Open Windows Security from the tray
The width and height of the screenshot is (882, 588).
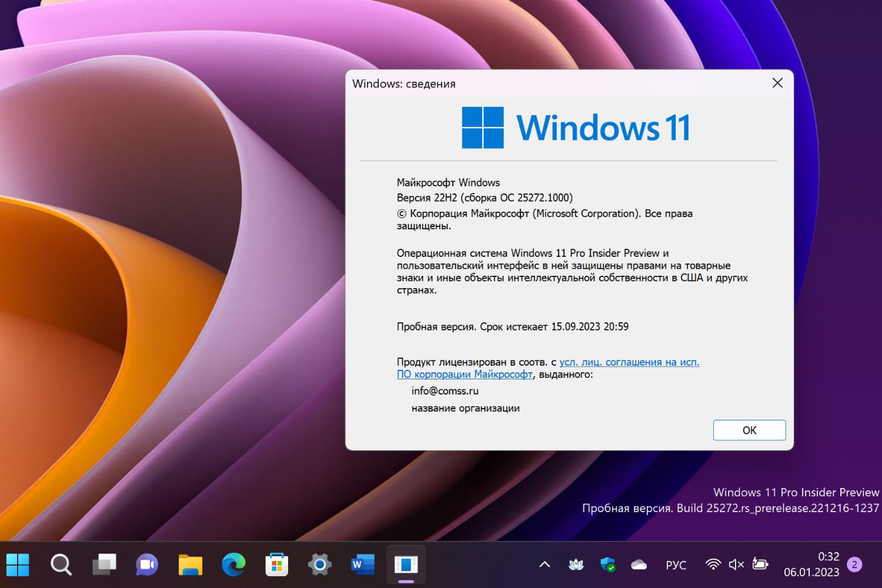607,564
